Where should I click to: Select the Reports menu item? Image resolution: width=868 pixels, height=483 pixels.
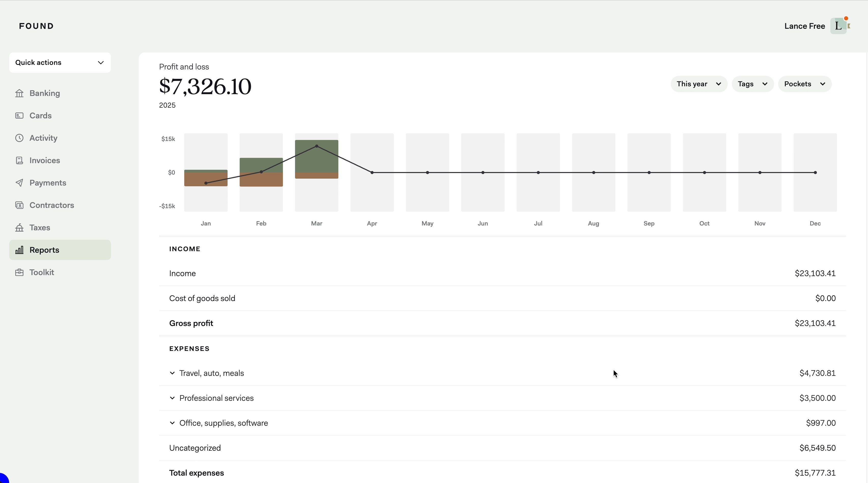(x=60, y=250)
